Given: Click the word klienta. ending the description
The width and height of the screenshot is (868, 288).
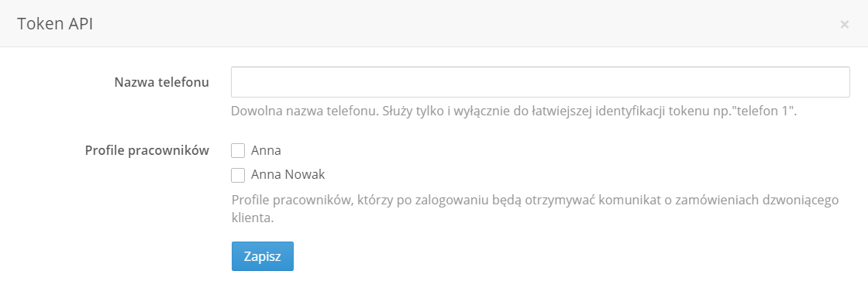Looking at the screenshot, I should coord(253,218).
